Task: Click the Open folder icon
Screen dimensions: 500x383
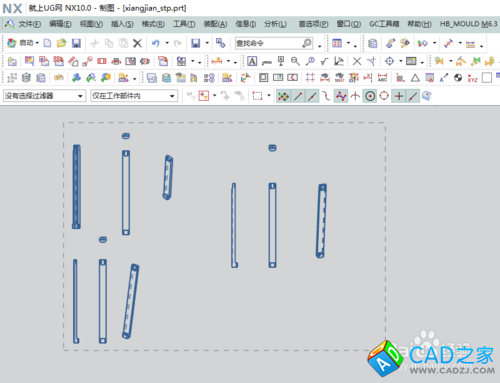Action: (x=61, y=43)
